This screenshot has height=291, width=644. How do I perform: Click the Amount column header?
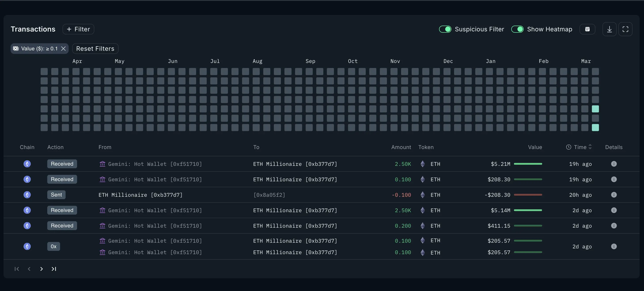tap(401, 147)
